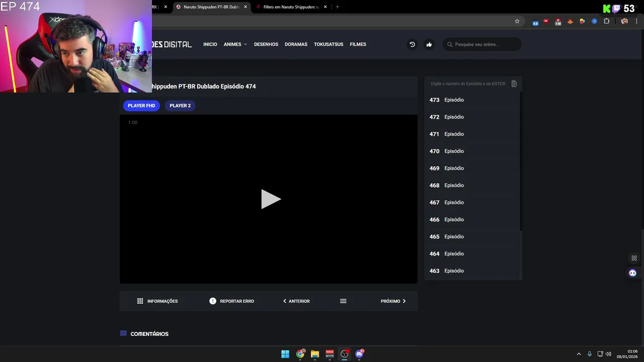
Task: Click the blue round extension icon
Action: click(x=594, y=21)
